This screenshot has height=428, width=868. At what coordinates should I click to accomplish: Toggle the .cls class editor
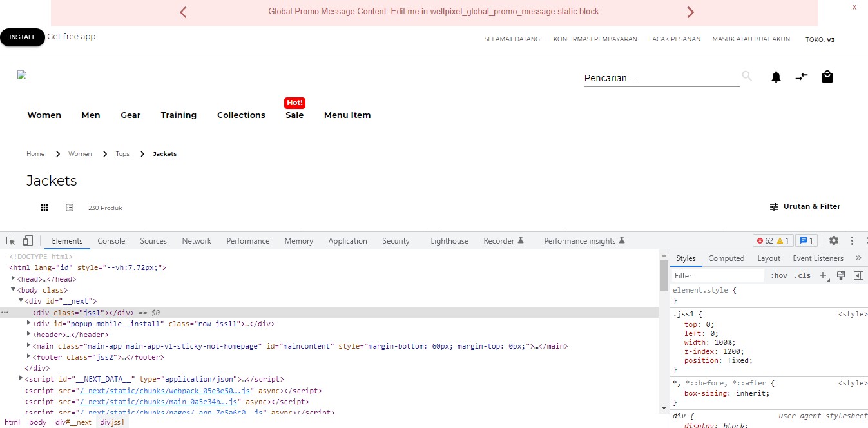[802, 276]
